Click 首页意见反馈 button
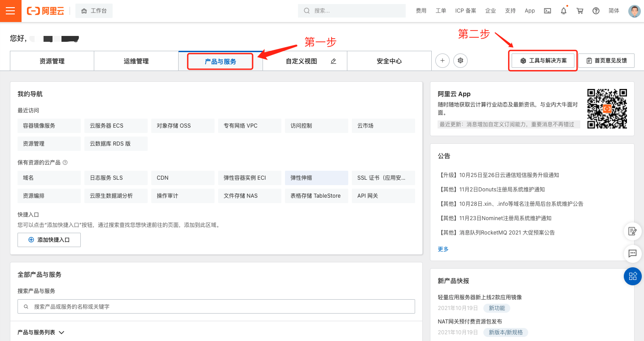Image resolution: width=644 pixels, height=341 pixels. click(x=606, y=61)
